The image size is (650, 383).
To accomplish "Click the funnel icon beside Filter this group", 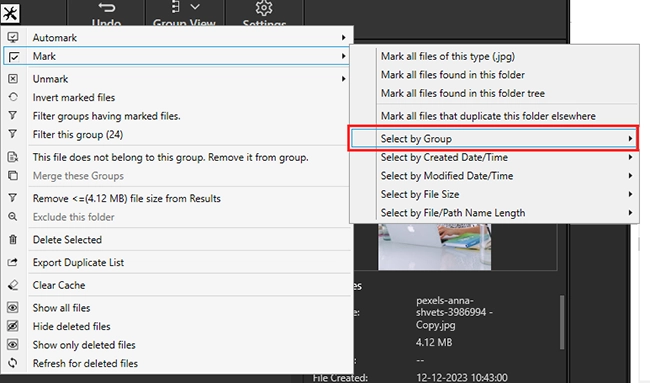I will point(13,134).
